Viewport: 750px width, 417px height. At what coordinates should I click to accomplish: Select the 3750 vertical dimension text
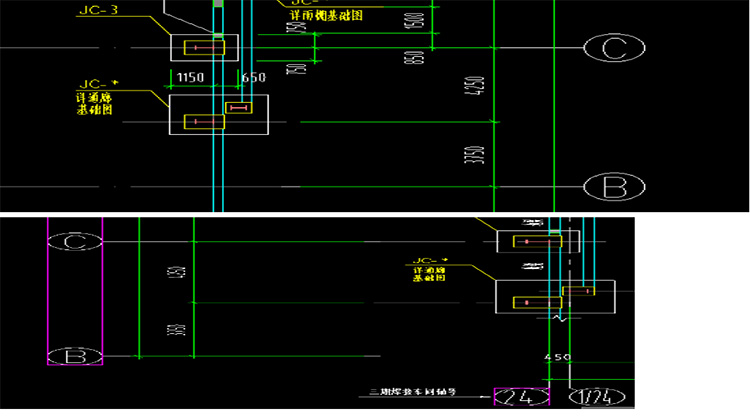click(x=481, y=155)
